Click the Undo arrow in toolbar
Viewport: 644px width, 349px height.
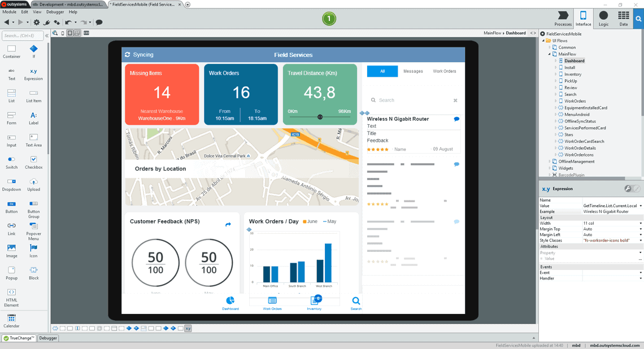pos(68,22)
